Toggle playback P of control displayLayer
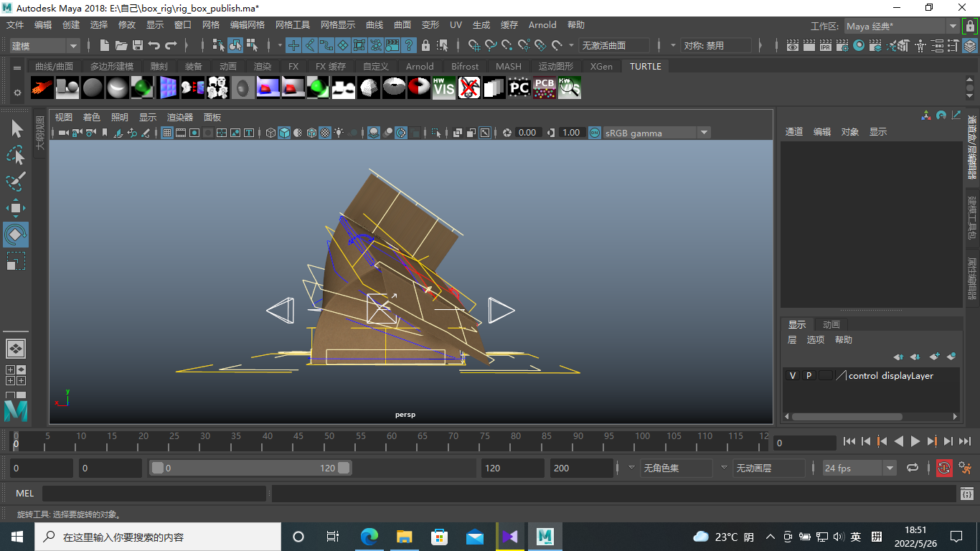The height and width of the screenshot is (551, 980). (809, 375)
